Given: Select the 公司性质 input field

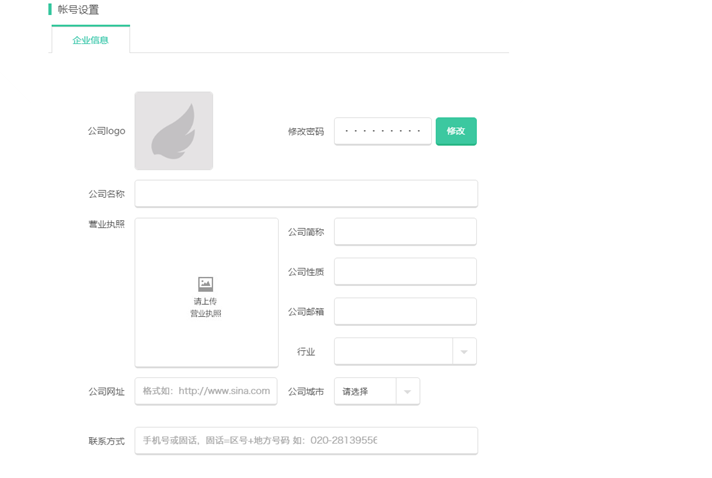Looking at the screenshot, I should [x=405, y=271].
